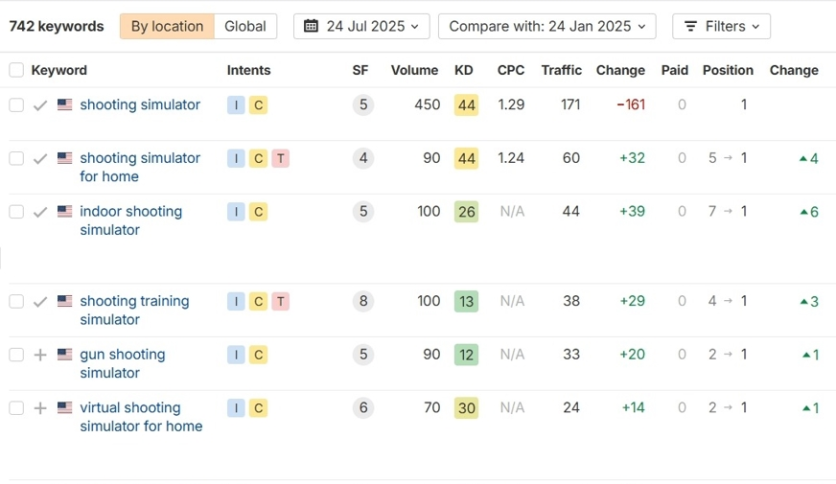Open the indoor shooting simulator keyword link
Viewport: 836px width, 484px height.
[131, 221]
